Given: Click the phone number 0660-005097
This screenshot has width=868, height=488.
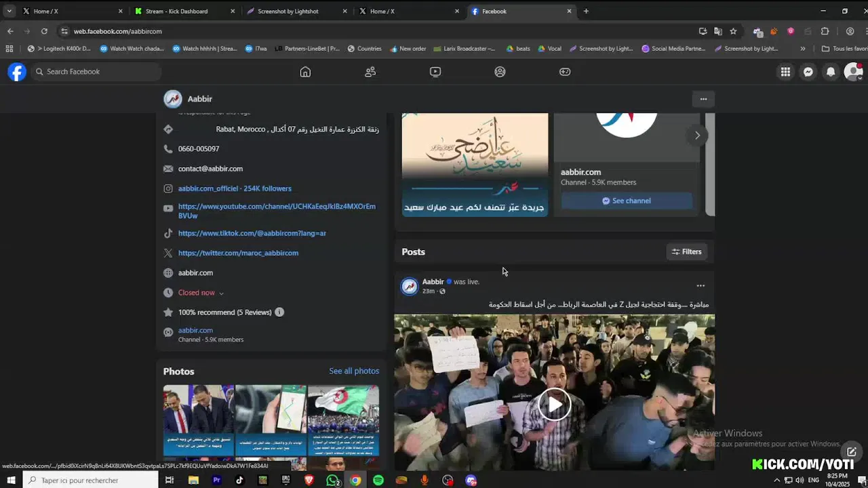Looking at the screenshot, I should click(x=199, y=149).
